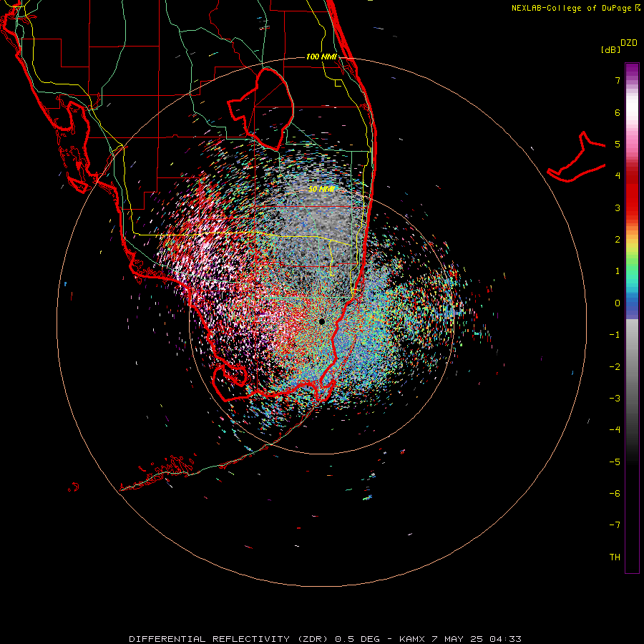
Task: Click the 4 value on the color scale
Action: click(618, 176)
